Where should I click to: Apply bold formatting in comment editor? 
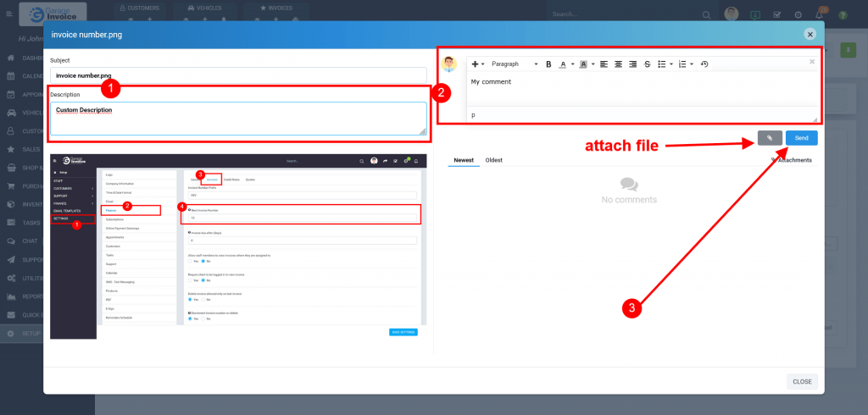[548, 64]
